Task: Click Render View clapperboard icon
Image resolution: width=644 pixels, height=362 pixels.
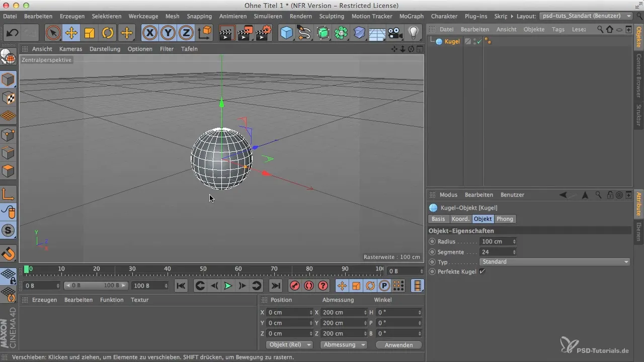Action: click(x=226, y=33)
